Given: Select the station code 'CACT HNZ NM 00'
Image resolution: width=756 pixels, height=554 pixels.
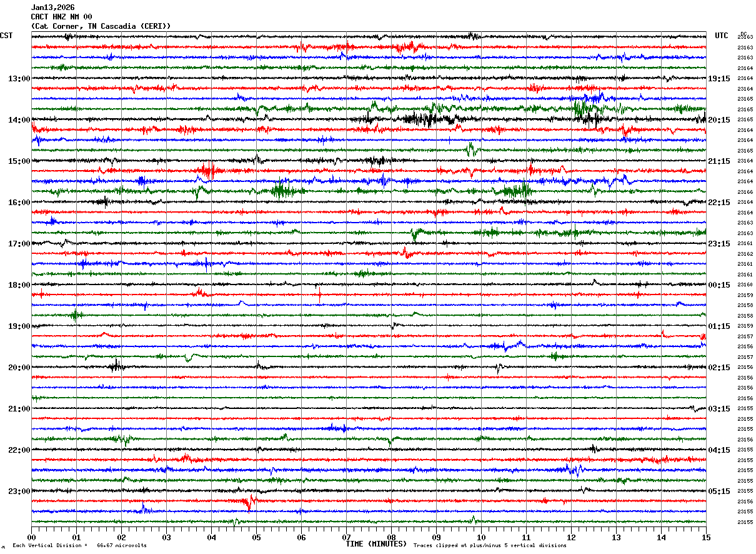Looking at the screenshot, I should (61, 17).
